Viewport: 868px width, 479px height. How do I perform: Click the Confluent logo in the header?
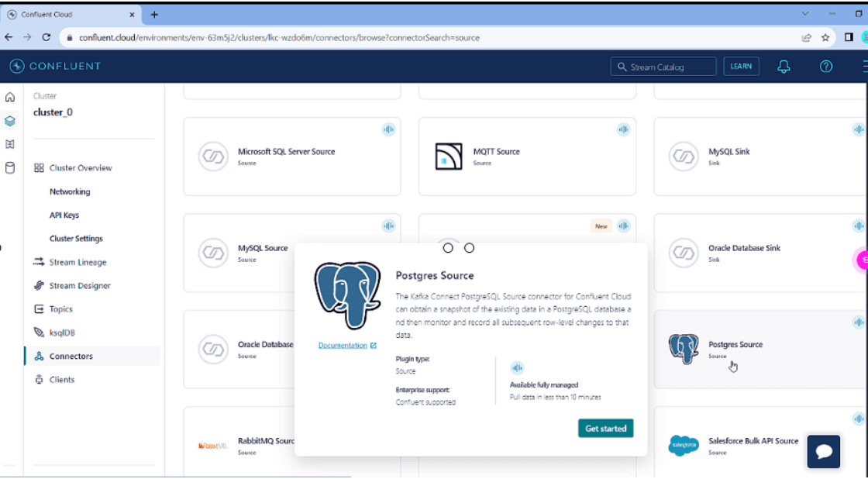coord(54,66)
